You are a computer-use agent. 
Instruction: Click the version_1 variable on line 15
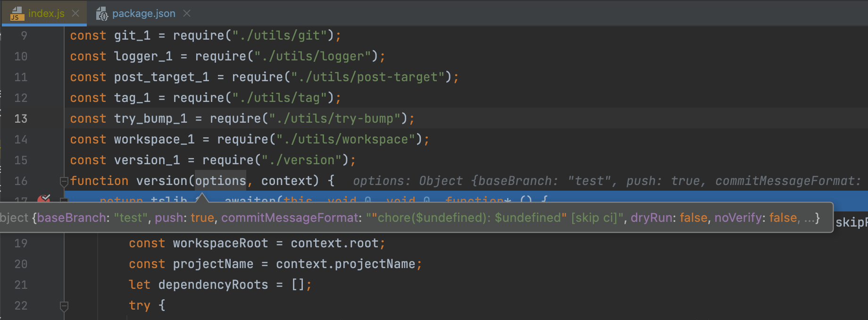pos(147,160)
